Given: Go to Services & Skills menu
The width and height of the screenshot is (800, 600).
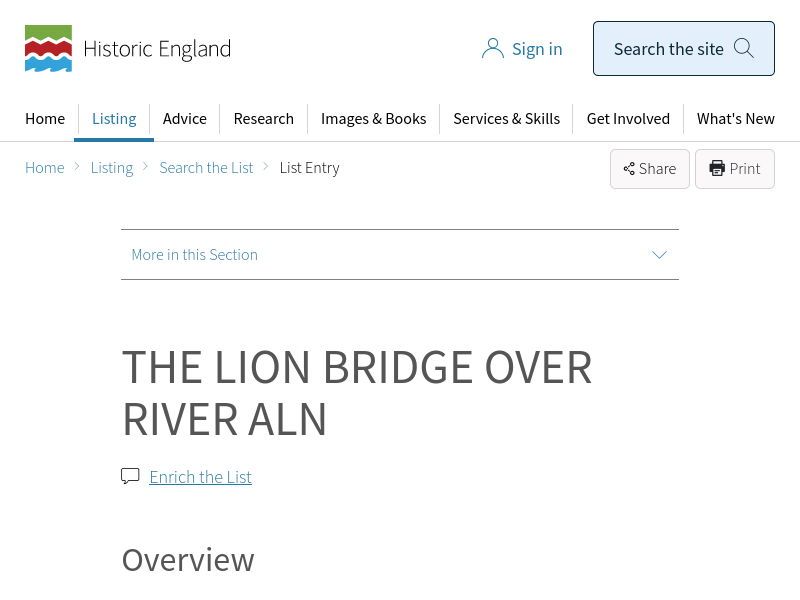Looking at the screenshot, I should coord(506,119).
